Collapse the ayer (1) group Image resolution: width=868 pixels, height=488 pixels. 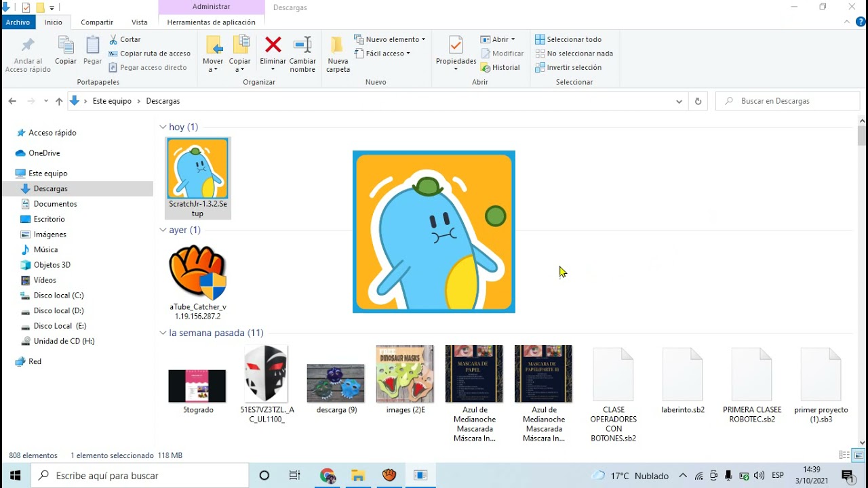pos(163,230)
